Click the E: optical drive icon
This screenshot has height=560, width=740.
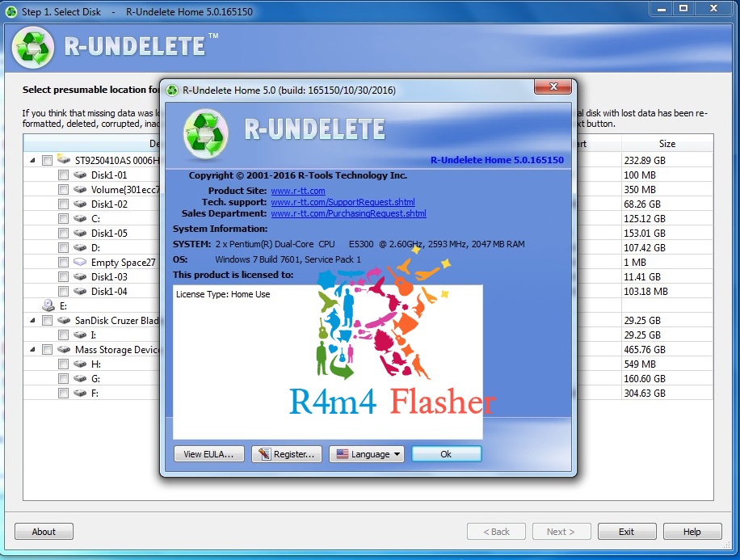pos(48,305)
